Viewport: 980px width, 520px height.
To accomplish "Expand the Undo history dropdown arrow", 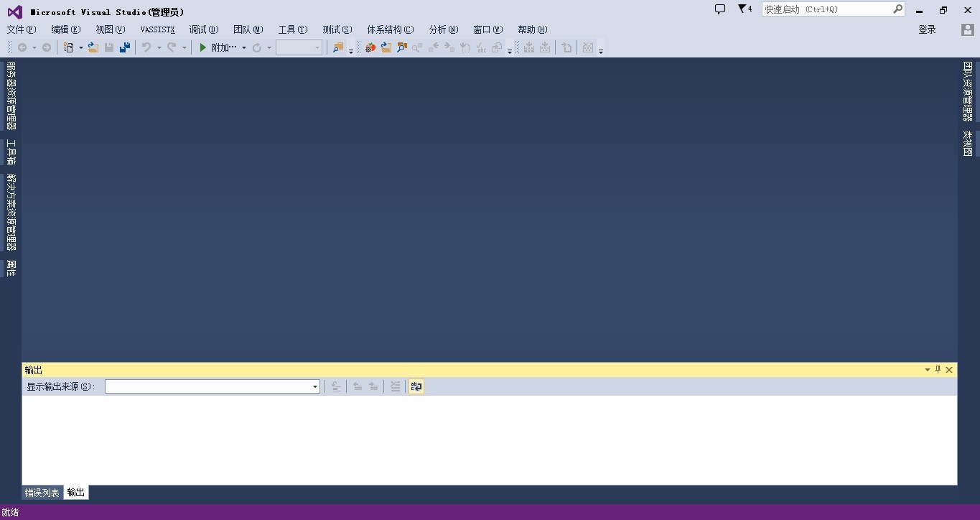I will coord(159,47).
